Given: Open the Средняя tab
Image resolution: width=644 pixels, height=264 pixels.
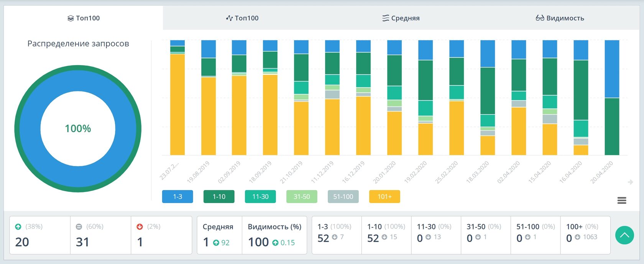Looking at the screenshot, I should click(x=401, y=18).
